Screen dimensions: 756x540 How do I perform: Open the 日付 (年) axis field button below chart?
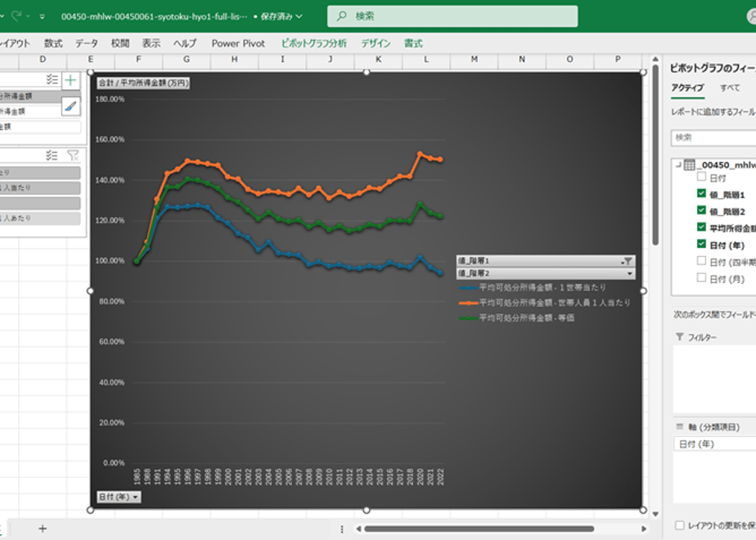[x=119, y=497]
